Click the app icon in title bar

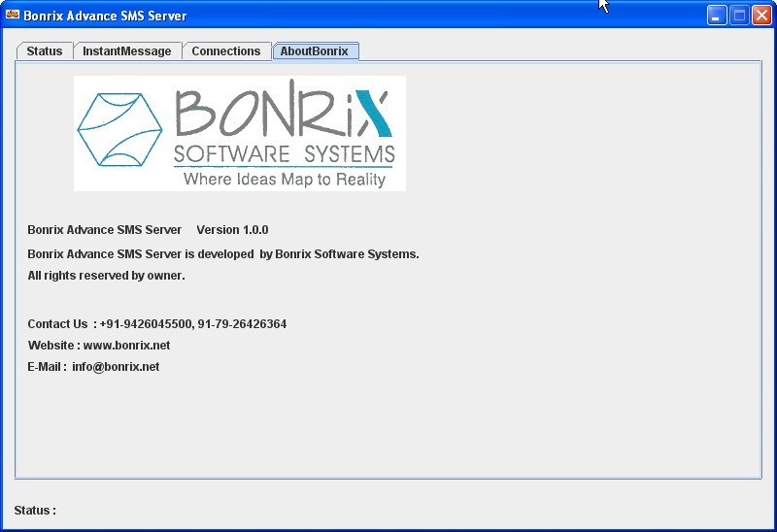13,15
